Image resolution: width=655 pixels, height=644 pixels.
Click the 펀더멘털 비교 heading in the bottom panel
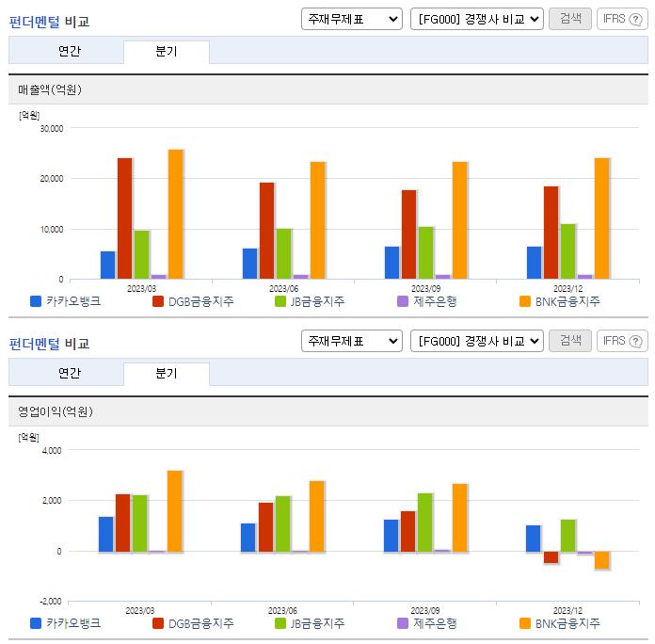[x=49, y=344]
